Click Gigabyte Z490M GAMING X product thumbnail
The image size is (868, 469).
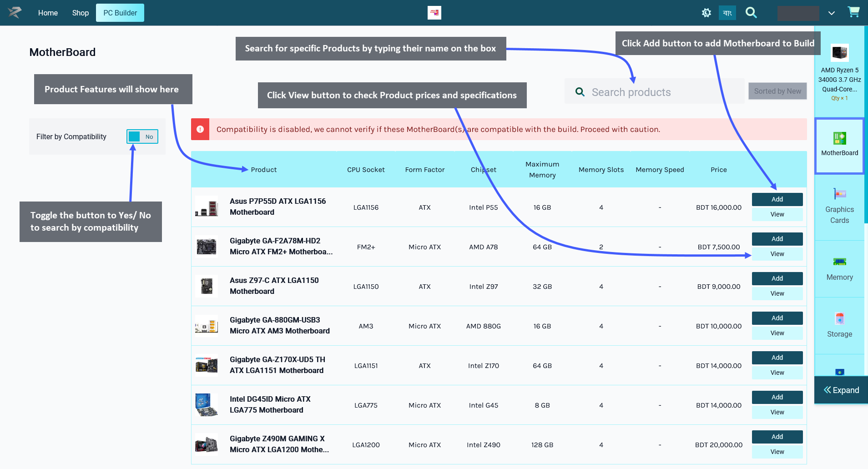[x=207, y=444]
